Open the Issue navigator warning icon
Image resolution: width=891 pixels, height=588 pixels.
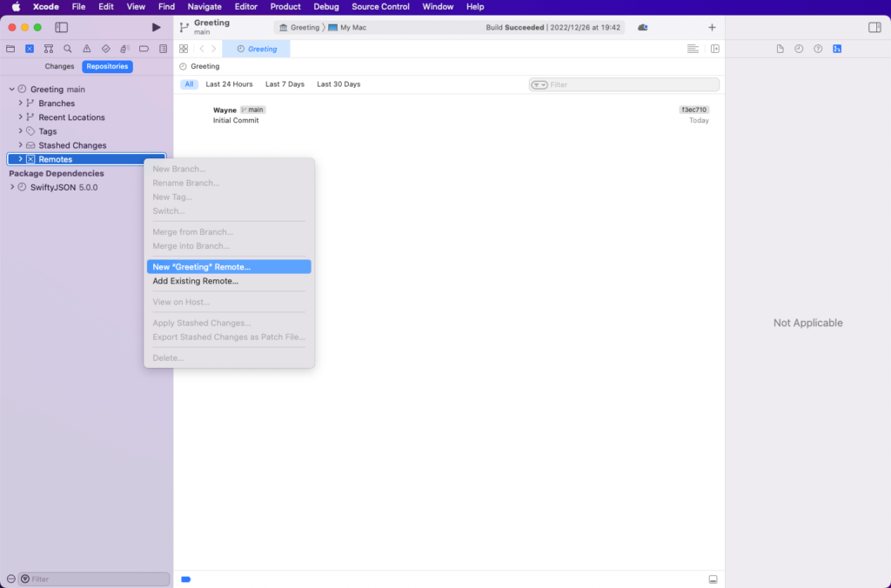tap(87, 49)
